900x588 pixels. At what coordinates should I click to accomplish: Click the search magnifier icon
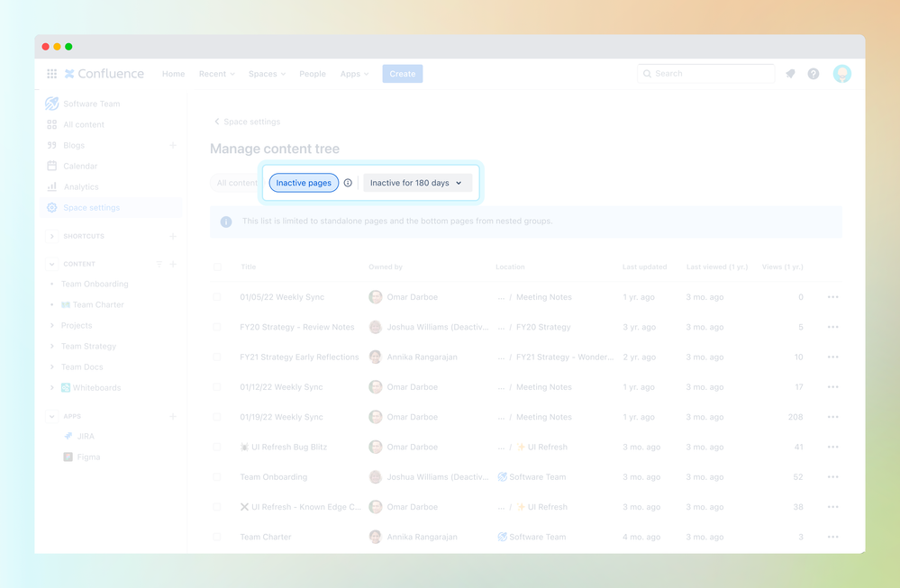647,74
